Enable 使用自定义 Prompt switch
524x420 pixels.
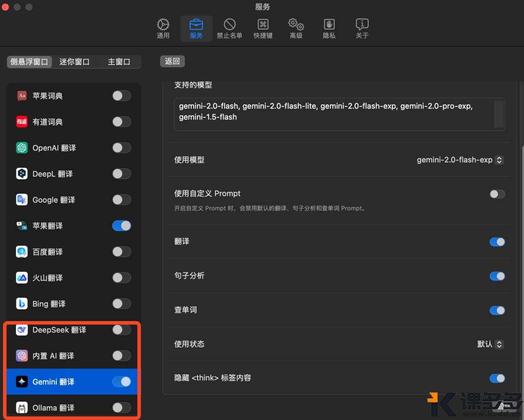pyautogui.click(x=497, y=194)
